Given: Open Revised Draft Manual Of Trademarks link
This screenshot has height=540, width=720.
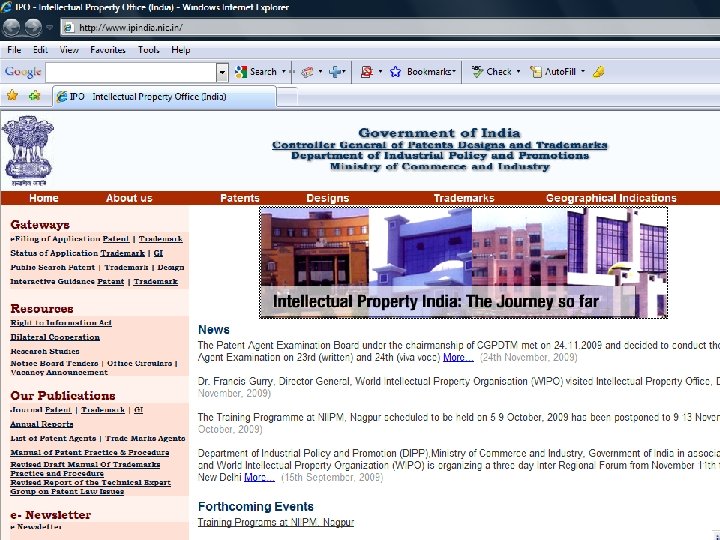Looking at the screenshot, I should [x=85, y=469].
